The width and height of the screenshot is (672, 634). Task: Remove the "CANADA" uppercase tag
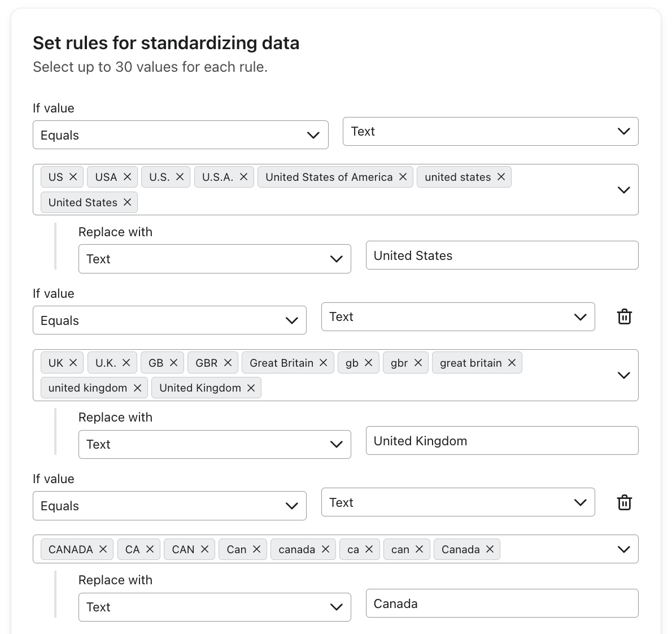(103, 549)
